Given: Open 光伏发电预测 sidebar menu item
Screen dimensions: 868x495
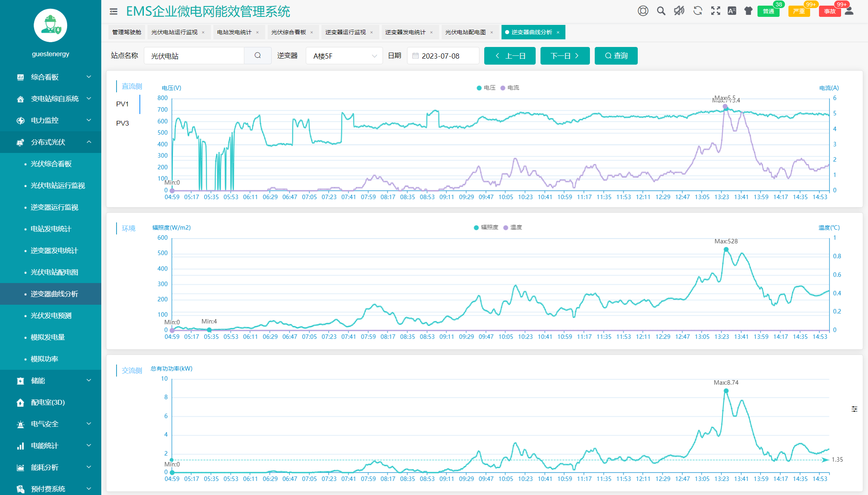Looking at the screenshot, I should 51,316.
